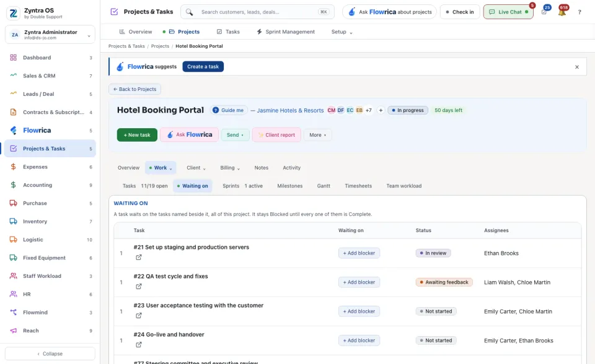Click the Zyntra OS logo

click(x=13, y=13)
